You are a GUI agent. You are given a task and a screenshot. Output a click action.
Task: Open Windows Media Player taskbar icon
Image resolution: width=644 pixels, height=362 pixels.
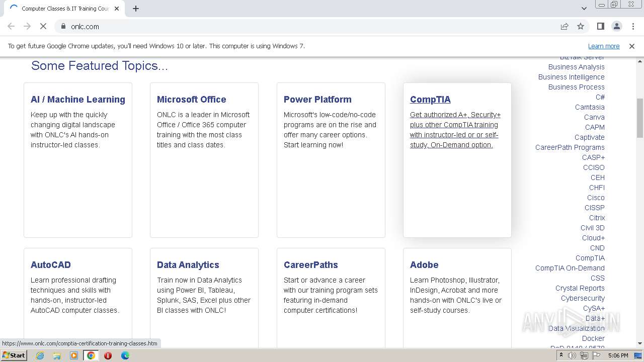[74, 355]
